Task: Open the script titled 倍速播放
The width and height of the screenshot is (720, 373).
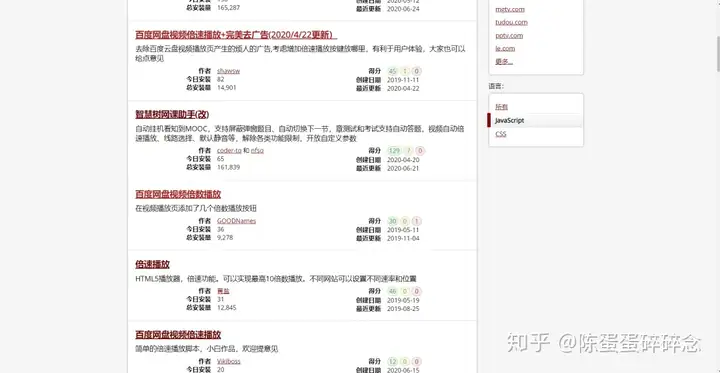Action: 152,265
